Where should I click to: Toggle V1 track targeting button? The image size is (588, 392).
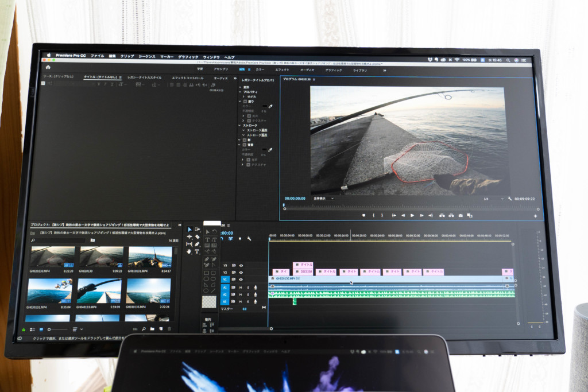click(225, 279)
